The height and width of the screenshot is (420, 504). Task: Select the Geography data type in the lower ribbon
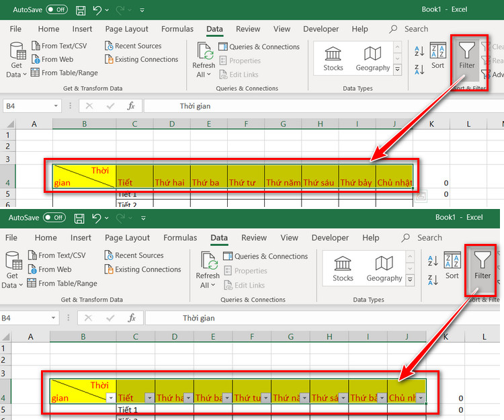pos(384,269)
